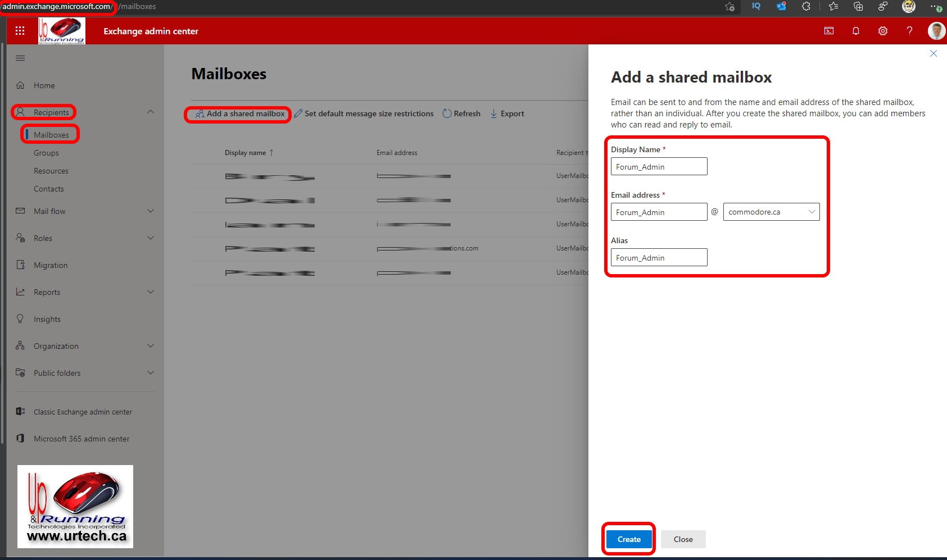Click the Alias text field

(x=659, y=258)
